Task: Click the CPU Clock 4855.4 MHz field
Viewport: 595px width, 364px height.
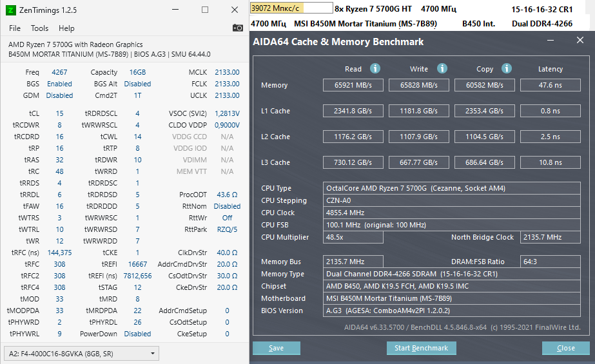Action: pyautogui.click(x=451, y=213)
